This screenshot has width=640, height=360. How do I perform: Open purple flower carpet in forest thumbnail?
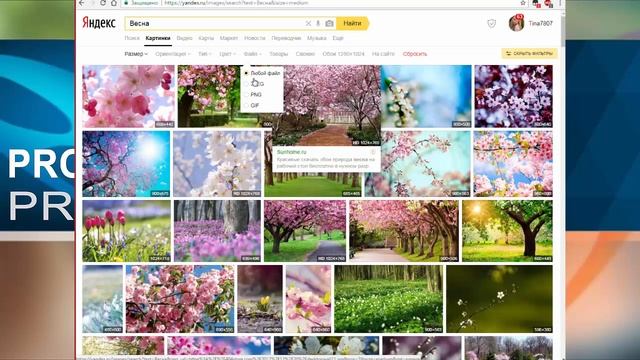click(x=217, y=231)
